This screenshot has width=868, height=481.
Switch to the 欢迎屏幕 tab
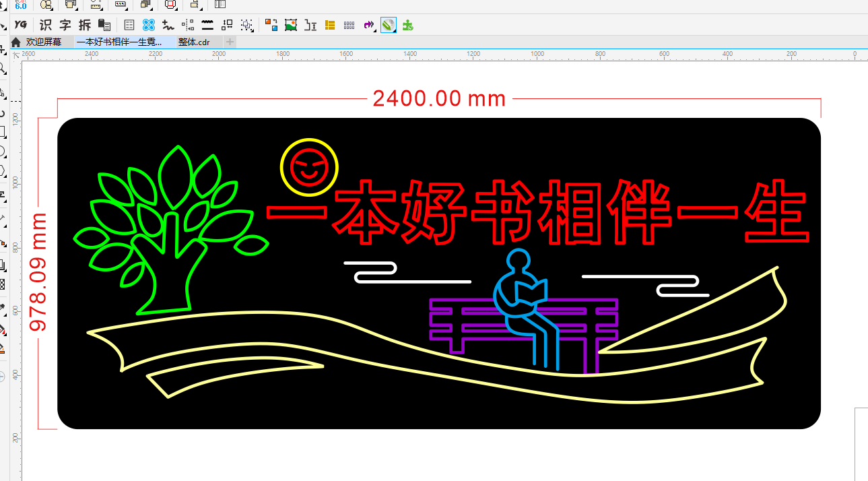coord(43,42)
